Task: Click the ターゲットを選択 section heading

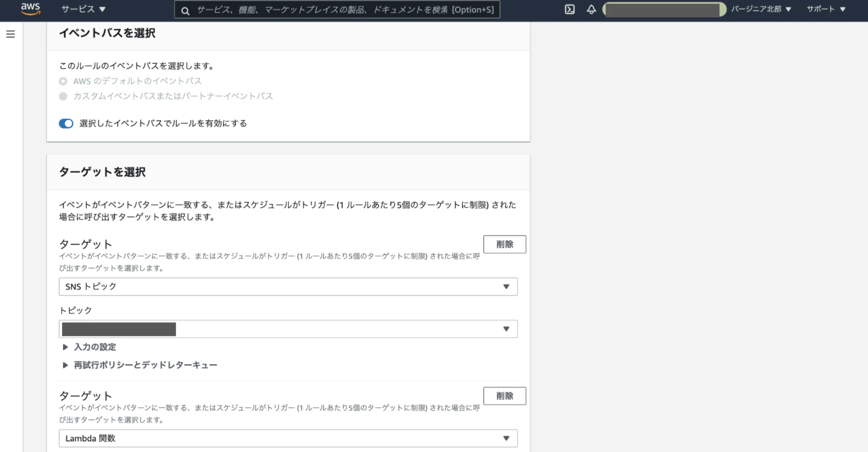Action: click(102, 172)
